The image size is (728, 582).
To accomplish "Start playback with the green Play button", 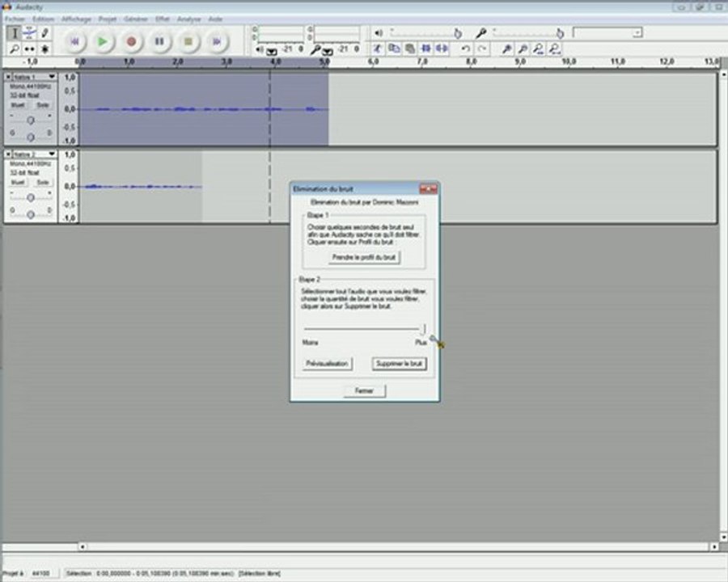I will tap(103, 41).
